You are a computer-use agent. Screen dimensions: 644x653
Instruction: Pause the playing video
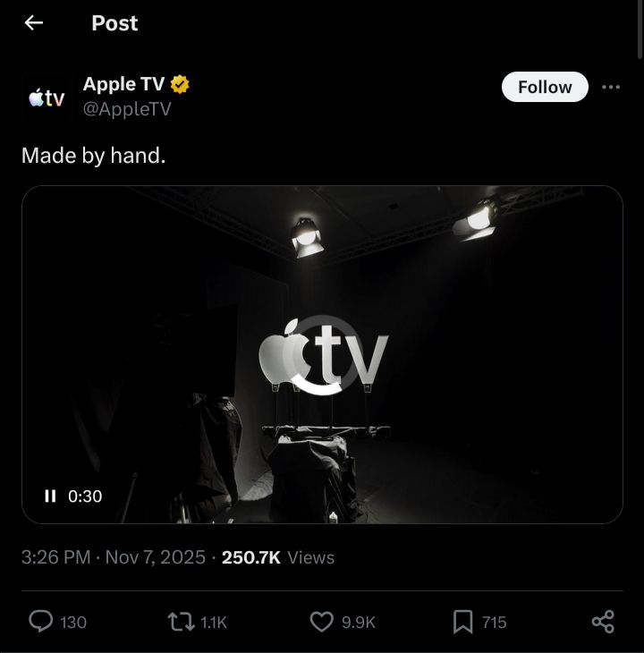point(50,496)
